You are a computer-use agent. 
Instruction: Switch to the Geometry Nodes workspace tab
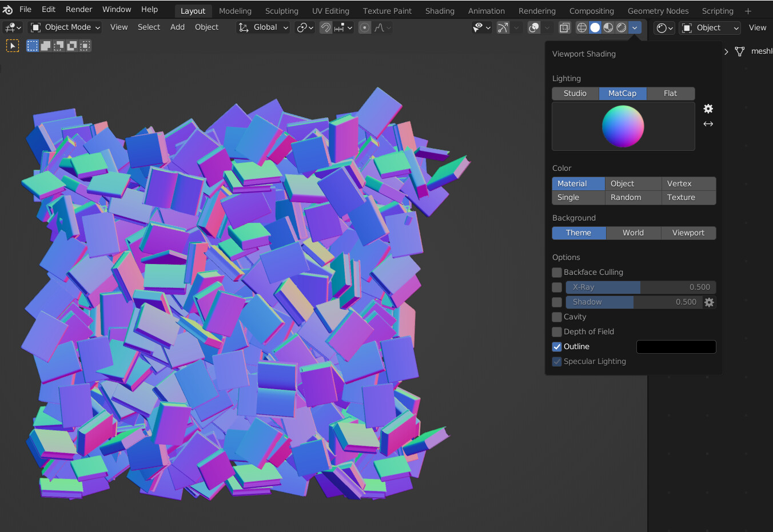pyautogui.click(x=658, y=11)
